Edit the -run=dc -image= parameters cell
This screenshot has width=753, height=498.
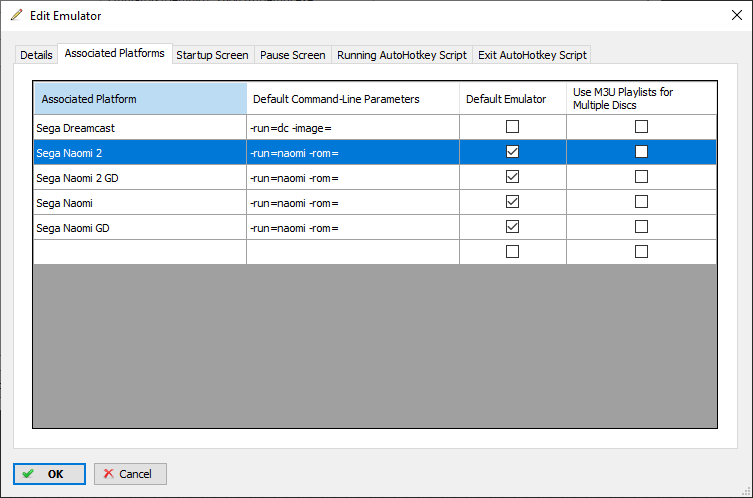[353, 128]
